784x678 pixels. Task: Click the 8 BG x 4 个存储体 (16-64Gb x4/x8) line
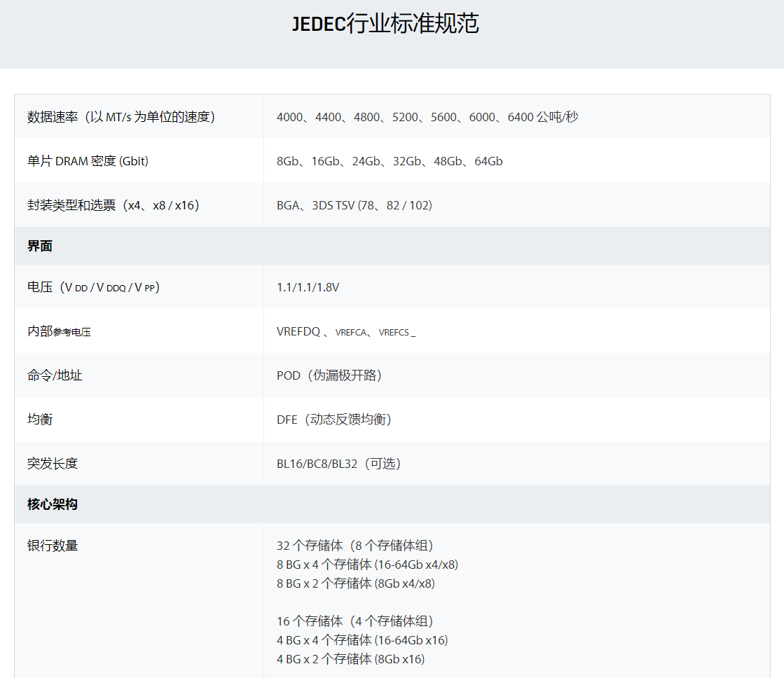[x=368, y=565]
